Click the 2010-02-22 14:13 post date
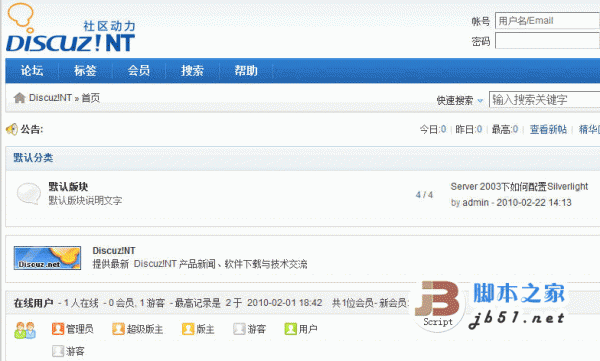The height and width of the screenshot is (361, 600). [x=534, y=203]
